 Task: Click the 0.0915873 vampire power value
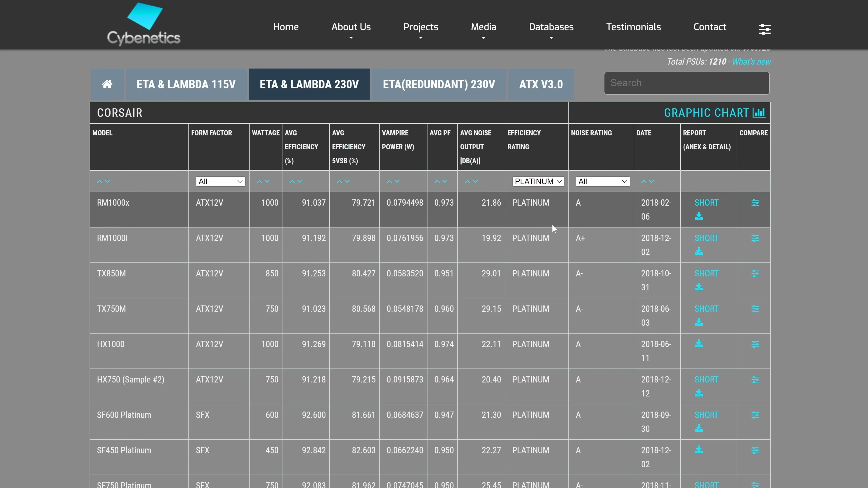pos(405,380)
